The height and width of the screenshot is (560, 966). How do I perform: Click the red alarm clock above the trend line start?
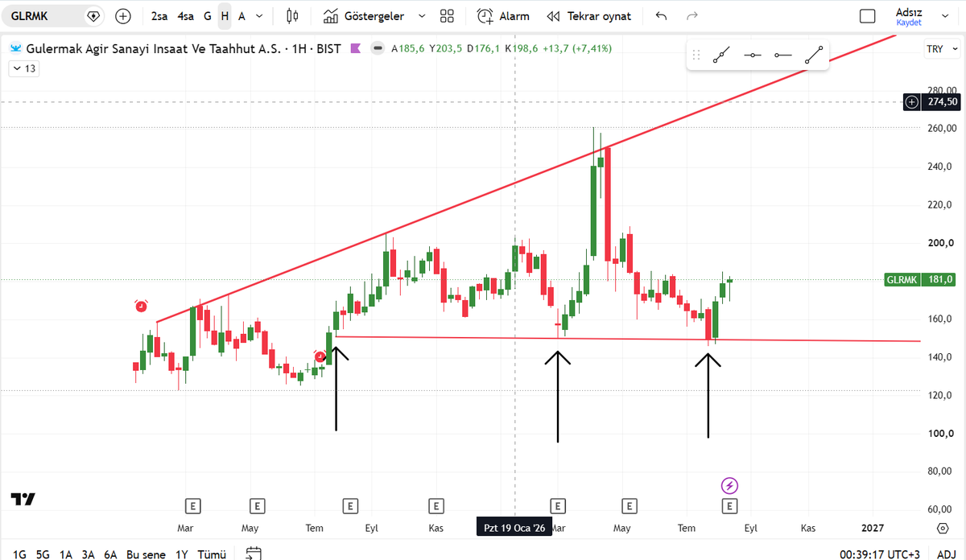coord(142,306)
